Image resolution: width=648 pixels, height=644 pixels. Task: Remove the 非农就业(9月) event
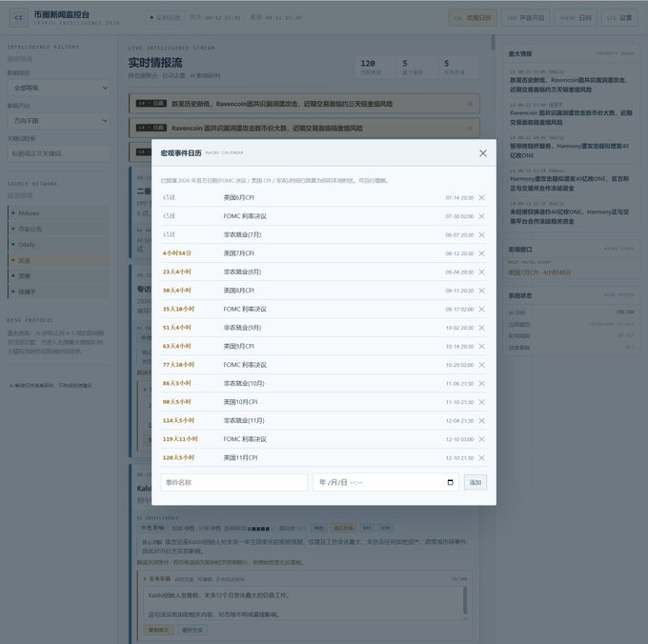coord(482,328)
